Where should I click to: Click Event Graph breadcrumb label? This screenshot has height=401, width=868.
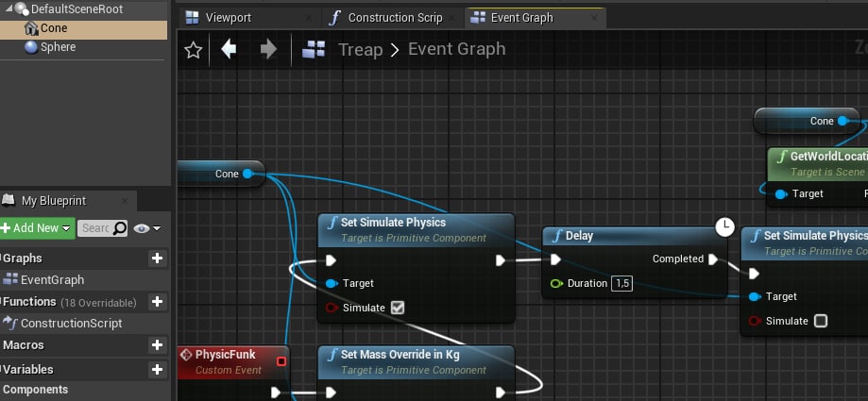click(x=457, y=49)
